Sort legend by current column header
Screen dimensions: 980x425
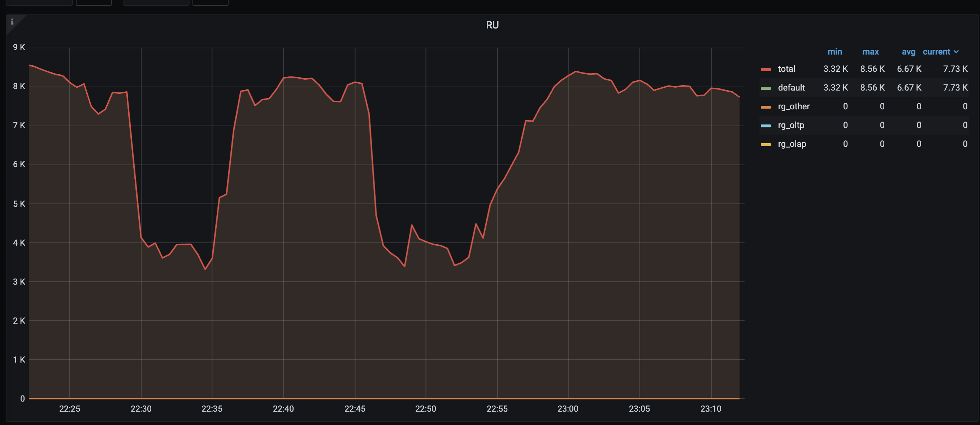(x=936, y=52)
